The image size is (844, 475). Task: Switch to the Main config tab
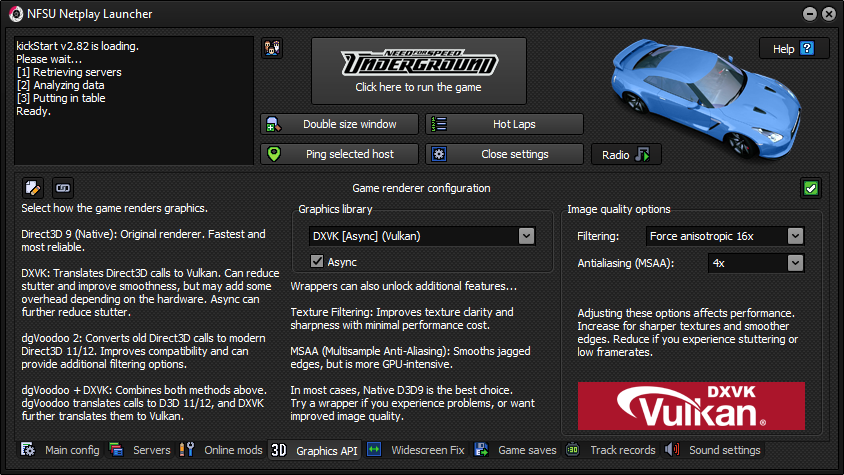click(60, 450)
